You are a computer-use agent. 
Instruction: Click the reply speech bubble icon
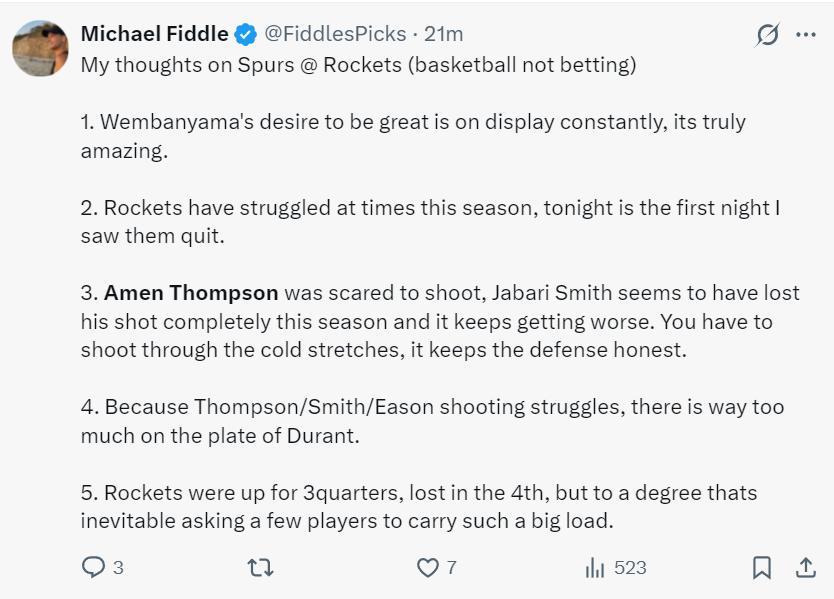point(93,568)
